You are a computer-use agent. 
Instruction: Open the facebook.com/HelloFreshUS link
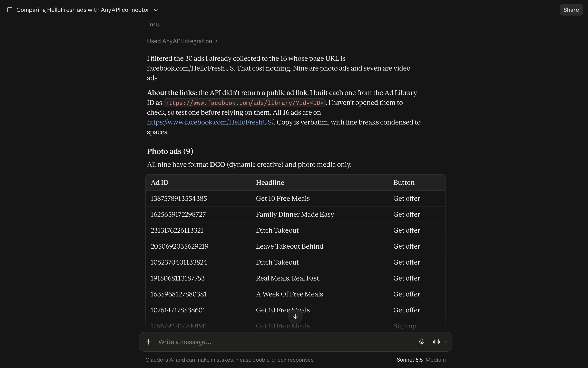point(210,122)
